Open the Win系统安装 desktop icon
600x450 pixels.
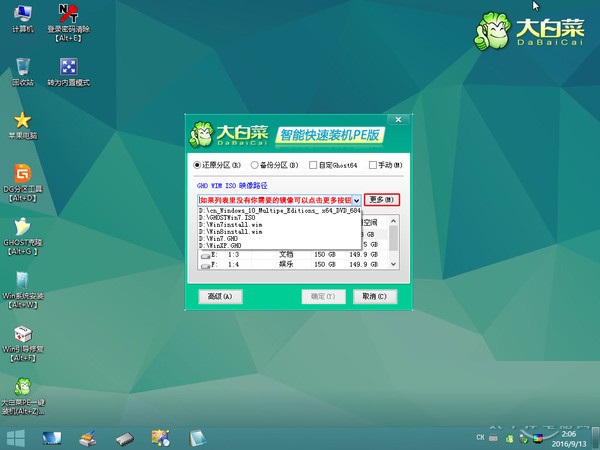point(23,290)
